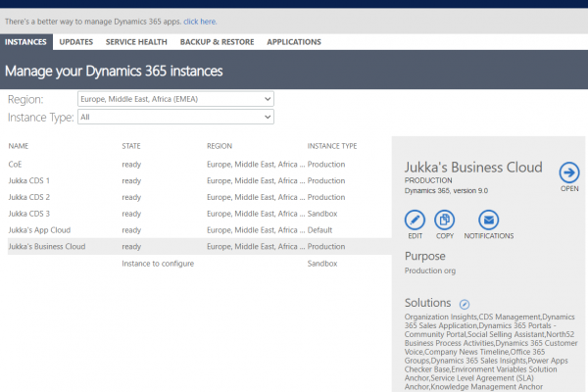Click the Sandbox type of unconfigured instance
The width and height of the screenshot is (588, 392).
coord(322,264)
